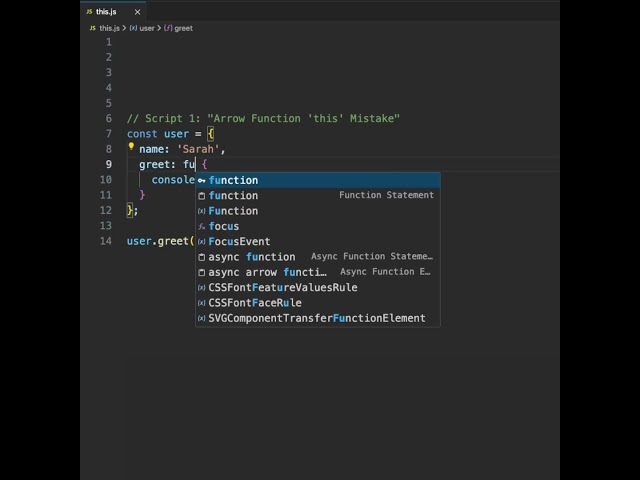Select the 'FocusEvent' suggestion
This screenshot has height=480, width=640.
(318, 242)
